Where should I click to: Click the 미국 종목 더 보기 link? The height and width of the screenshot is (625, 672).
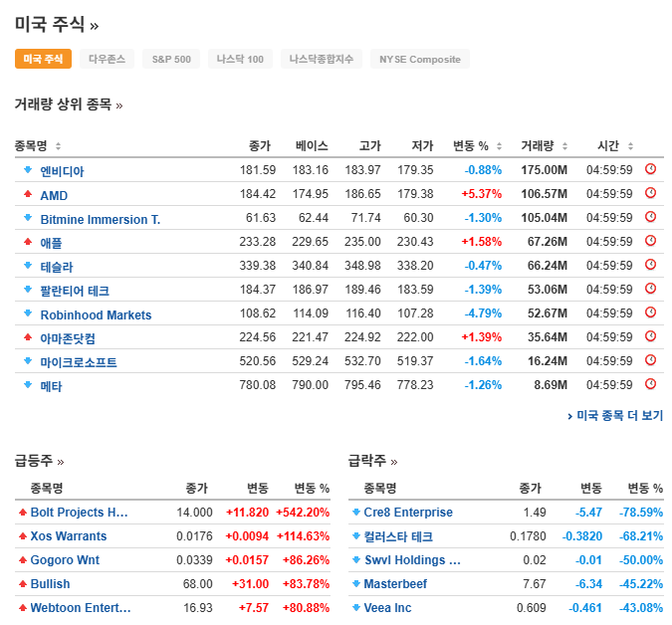click(615, 415)
